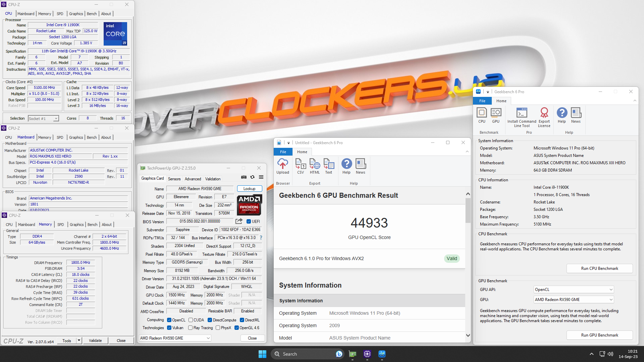Take GPU-Z screenshot with camera icon
The image size is (644, 362).
[x=244, y=177]
